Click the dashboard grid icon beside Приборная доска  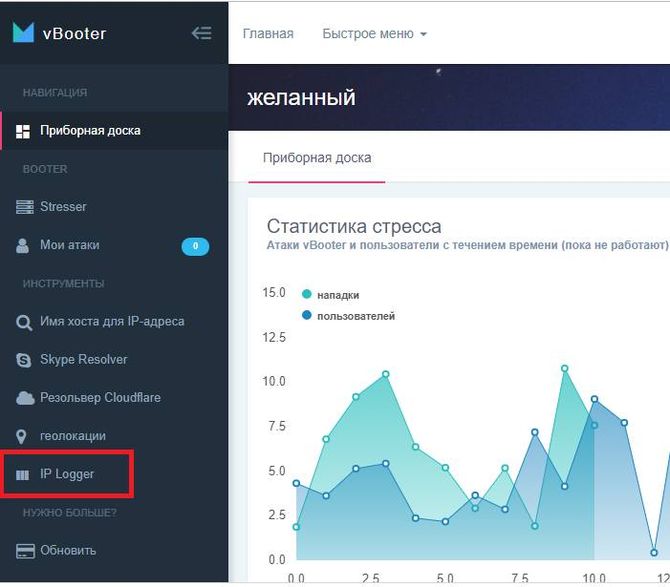click(x=23, y=131)
